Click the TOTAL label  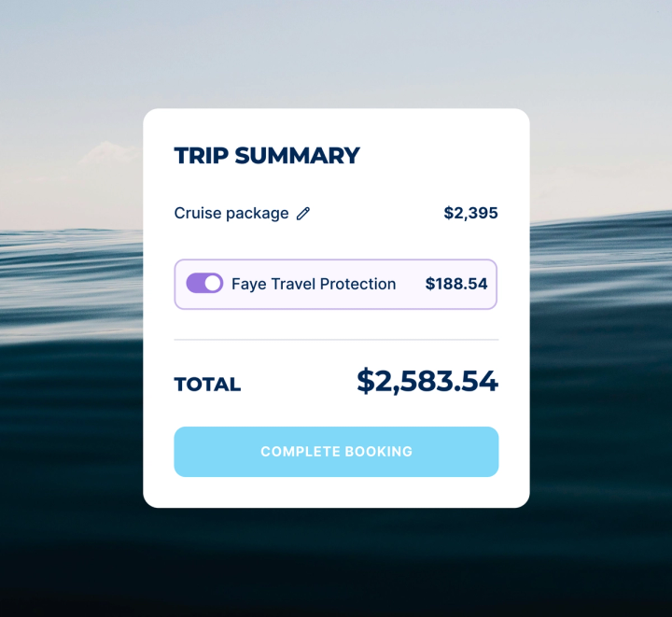[207, 385]
